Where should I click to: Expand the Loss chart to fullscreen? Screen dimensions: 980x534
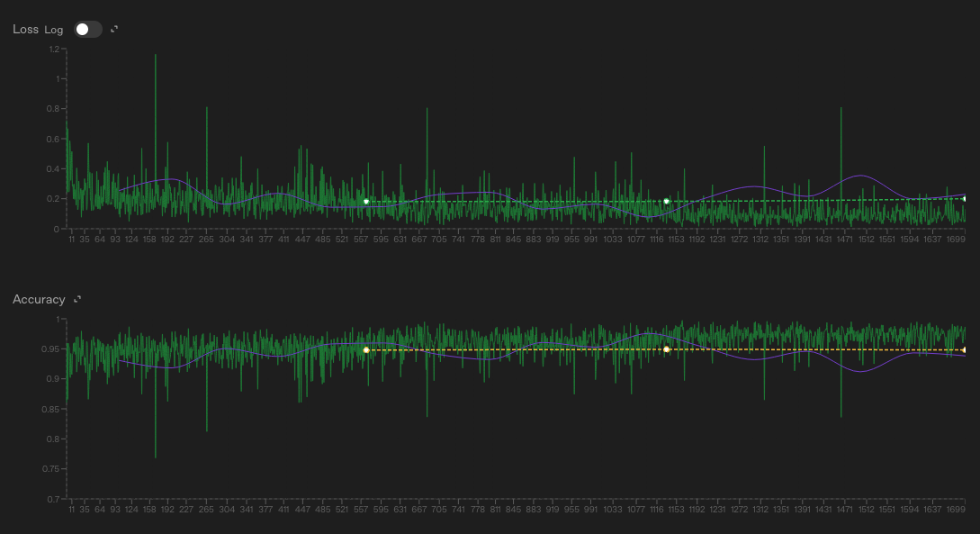(x=114, y=29)
